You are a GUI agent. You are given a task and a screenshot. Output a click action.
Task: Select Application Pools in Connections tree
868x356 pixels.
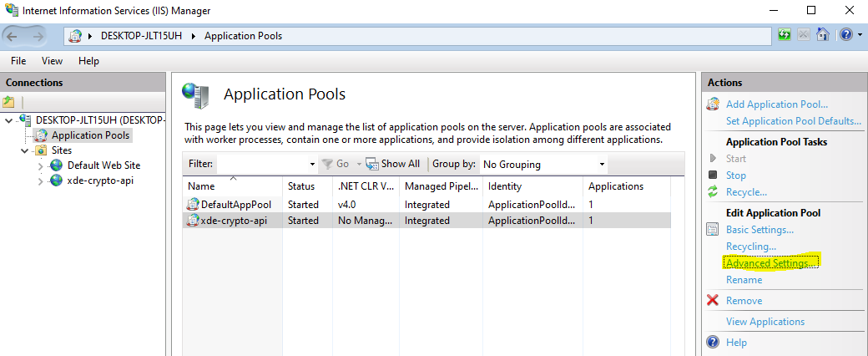click(90, 135)
